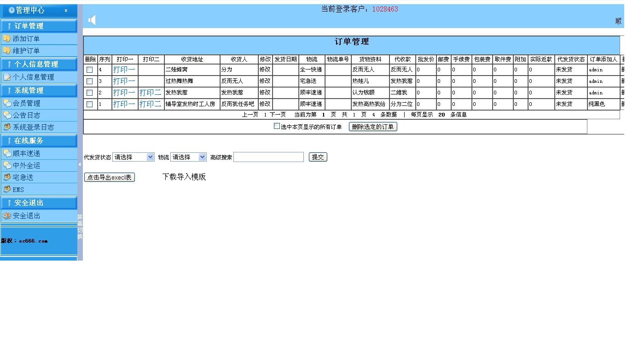
Task: Click the 个人信息管理 notepad icon
Action: pos(7,77)
